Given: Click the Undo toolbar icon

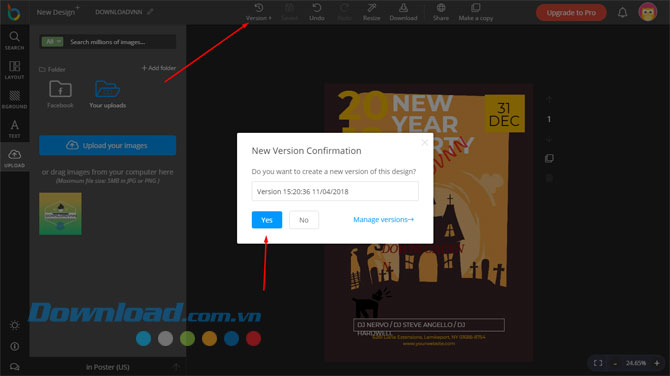Looking at the screenshot, I should pyautogui.click(x=317, y=12).
